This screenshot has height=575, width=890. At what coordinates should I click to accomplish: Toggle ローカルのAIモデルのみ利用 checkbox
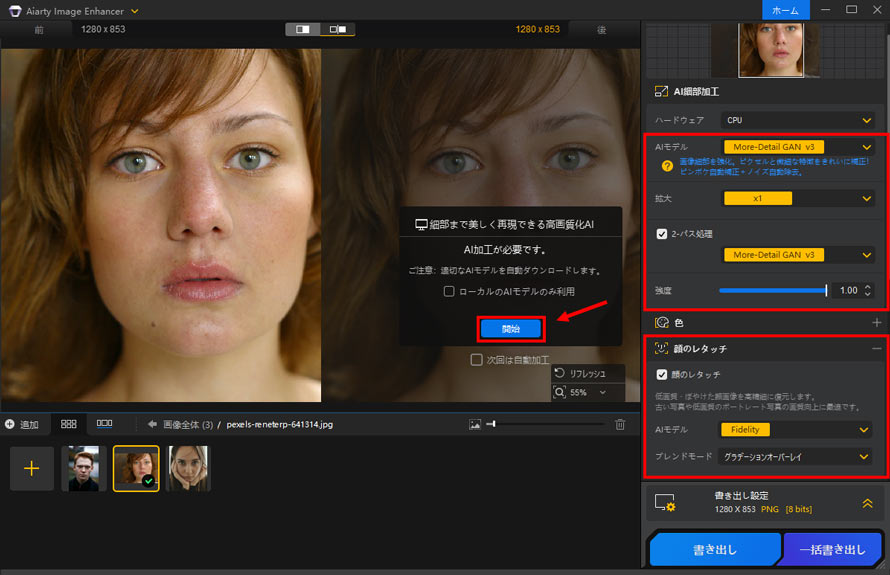[x=450, y=291]
